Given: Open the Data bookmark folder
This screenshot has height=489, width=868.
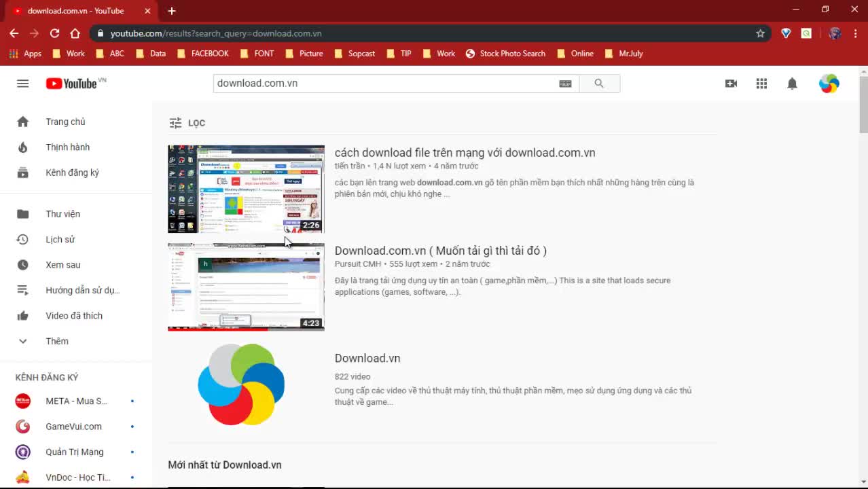Looking at the screenshot, I should click(151, 54).
